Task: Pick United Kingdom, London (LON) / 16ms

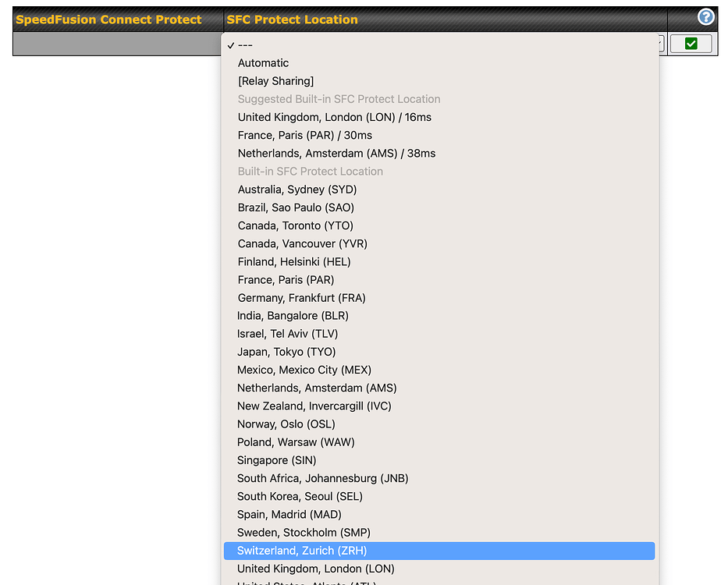Action: pos(439,118)
